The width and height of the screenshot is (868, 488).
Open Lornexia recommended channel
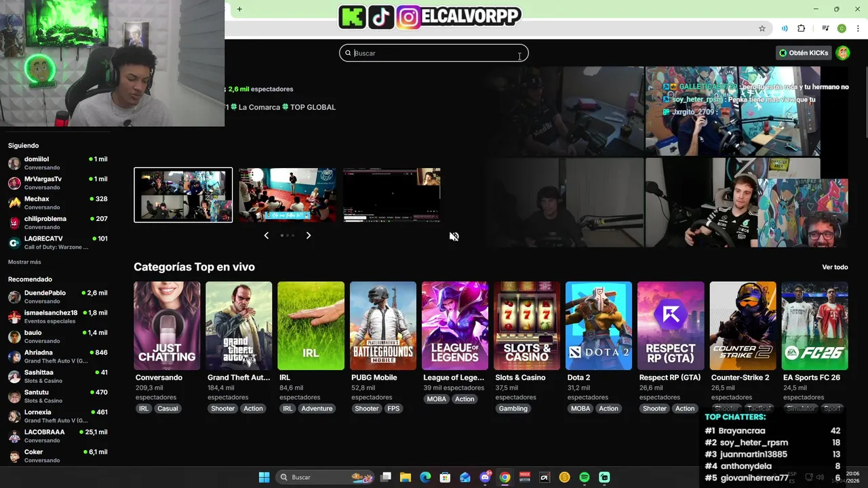58,415
